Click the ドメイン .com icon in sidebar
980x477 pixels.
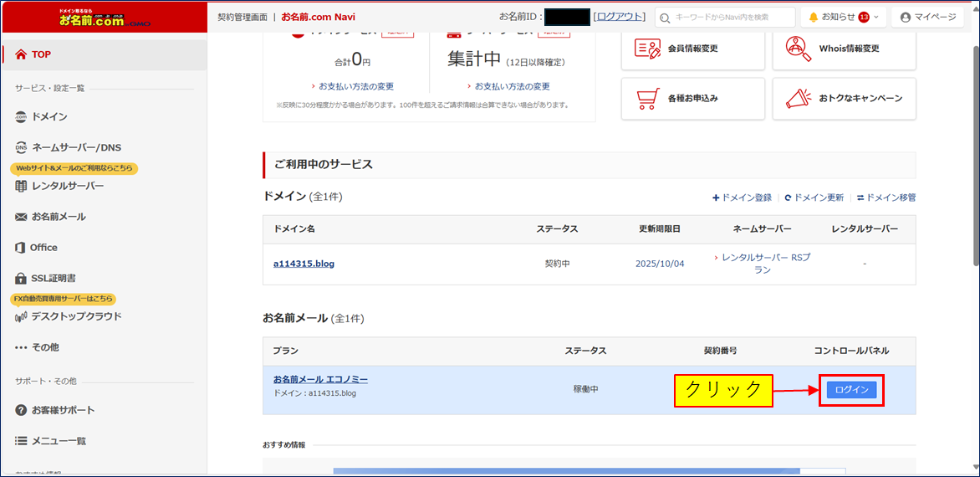[21, 116]
